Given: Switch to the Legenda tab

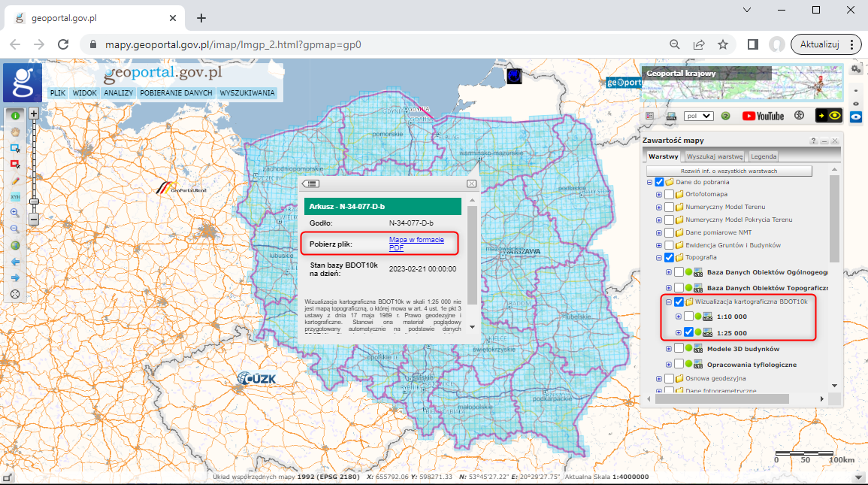Looking at the screenshot, I should [764, 156].
